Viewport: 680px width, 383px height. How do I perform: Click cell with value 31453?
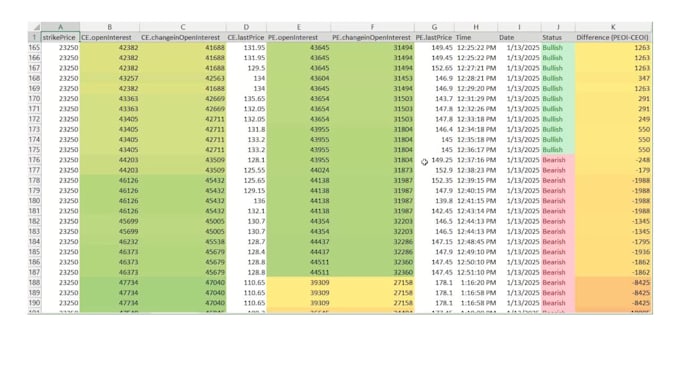[x=372, y=79]
